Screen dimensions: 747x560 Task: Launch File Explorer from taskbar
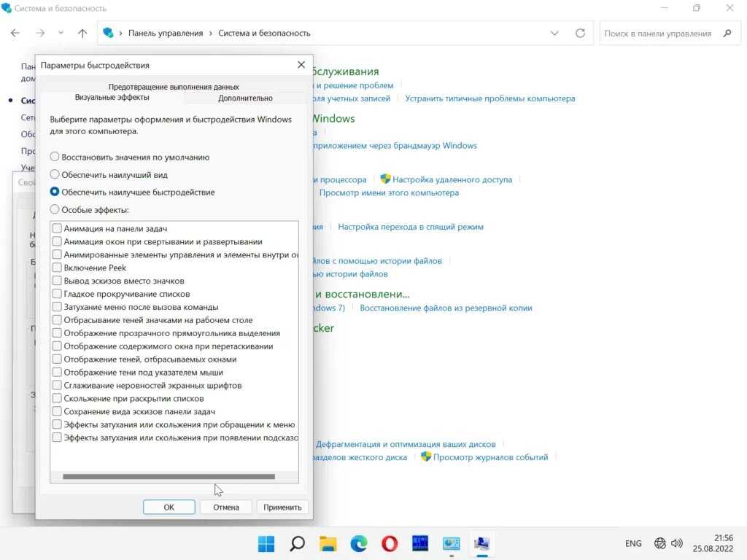tap(328, 543)
